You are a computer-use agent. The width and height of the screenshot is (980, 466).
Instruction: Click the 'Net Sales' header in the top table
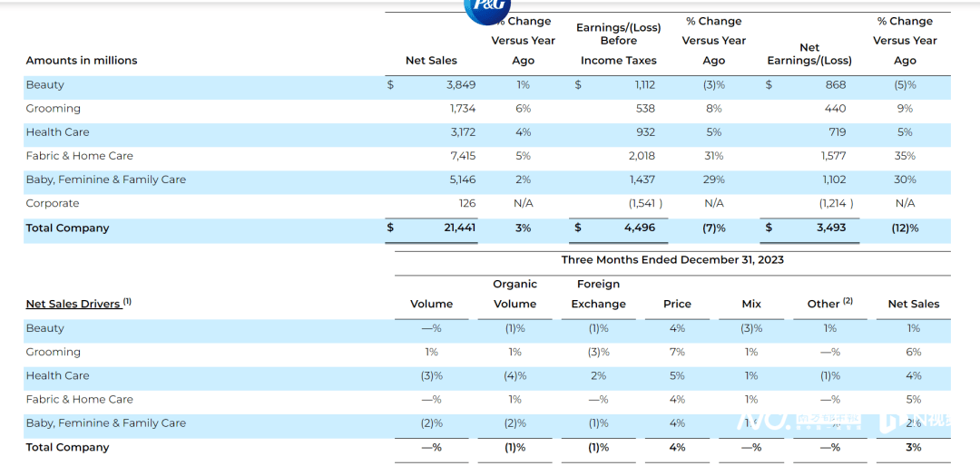click(x=431, y=61)
